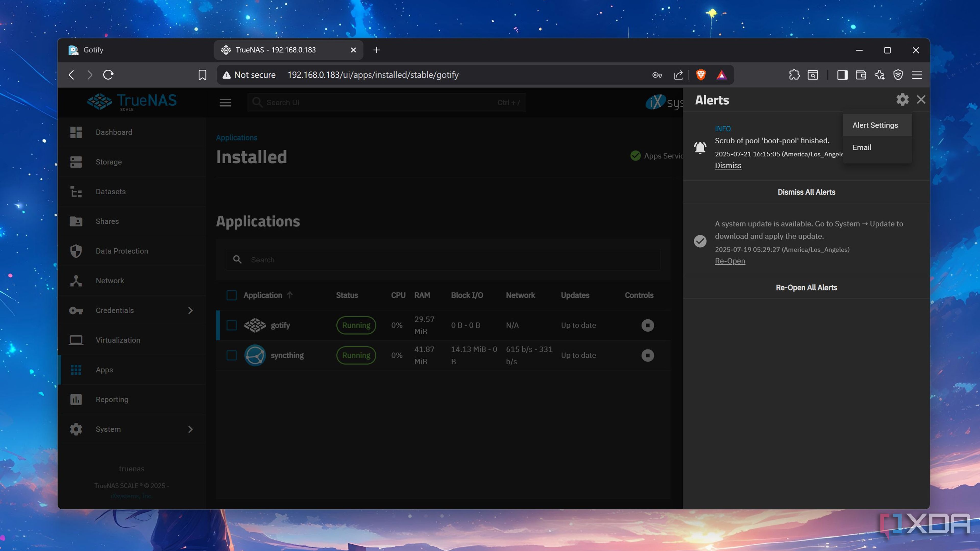Open Datasets in the sidebar
The image size is (980, 551).
click(132, 192)
